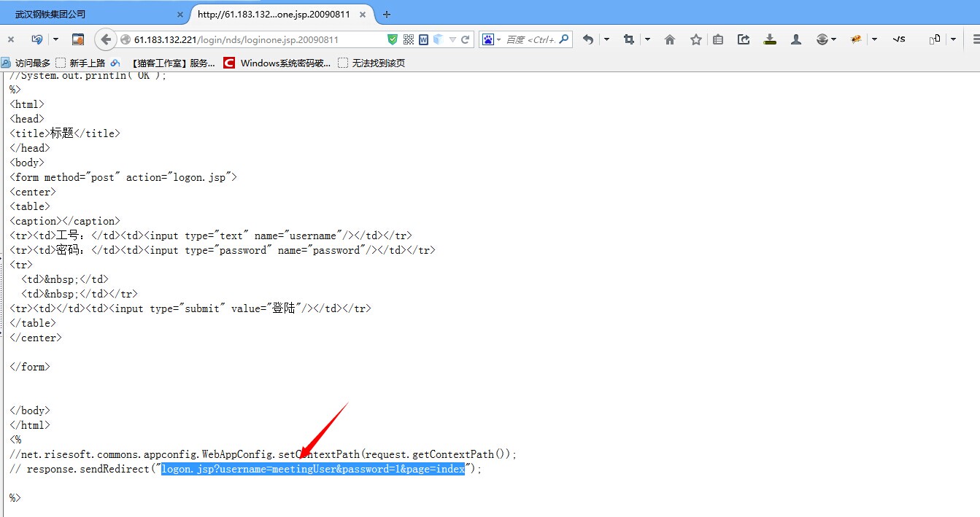Viewport: 980px width, 517px height.
Task: Open the address bar history dropdown arrow
Action: pos(452,39)
